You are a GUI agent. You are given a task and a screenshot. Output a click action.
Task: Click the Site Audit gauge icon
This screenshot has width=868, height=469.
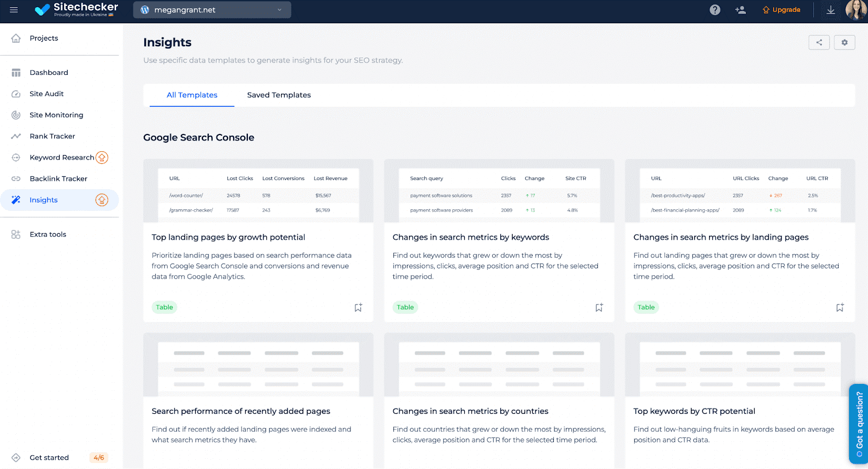(x=16, y=94)
